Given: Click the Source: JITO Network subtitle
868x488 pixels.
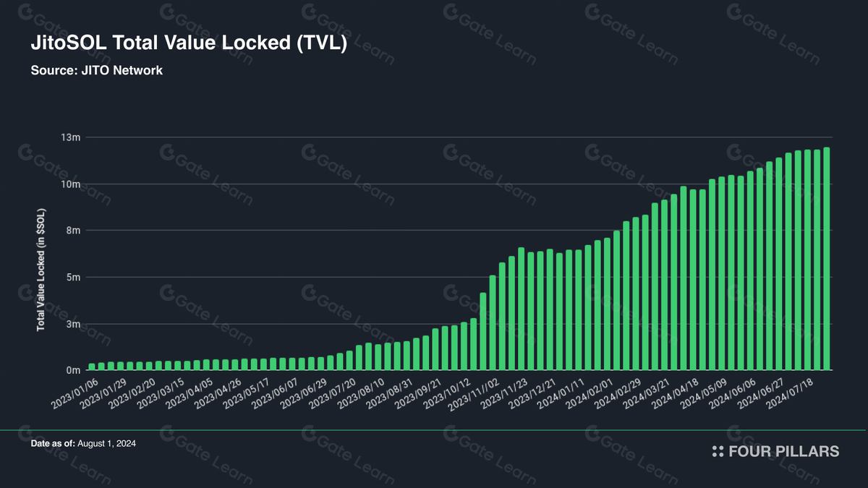Looking at the screenshot, I should (x=96, y=71).
